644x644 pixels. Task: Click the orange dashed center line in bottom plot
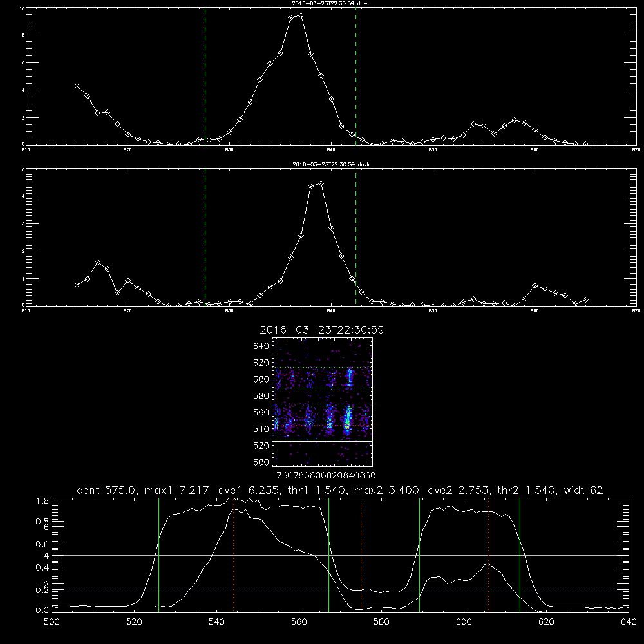tap(361, 555)
